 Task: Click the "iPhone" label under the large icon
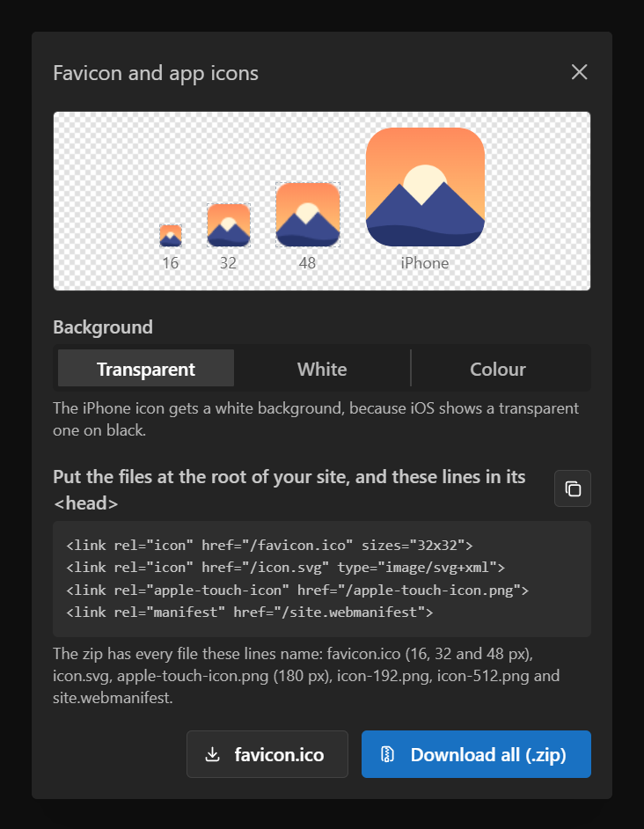click(425, 263)
